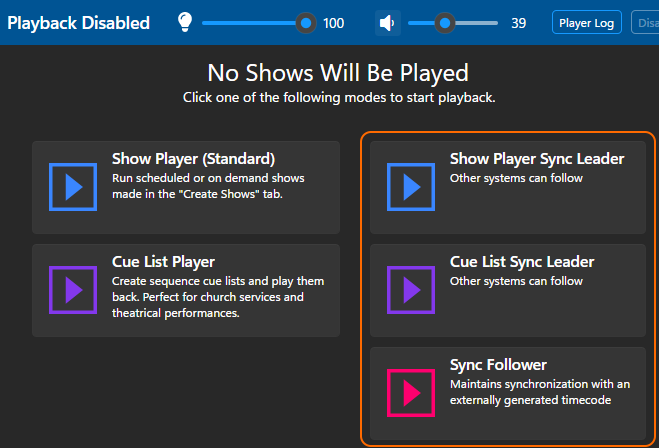
Task: Click the Playback Disabled header label
Action: tap(78, 23)
